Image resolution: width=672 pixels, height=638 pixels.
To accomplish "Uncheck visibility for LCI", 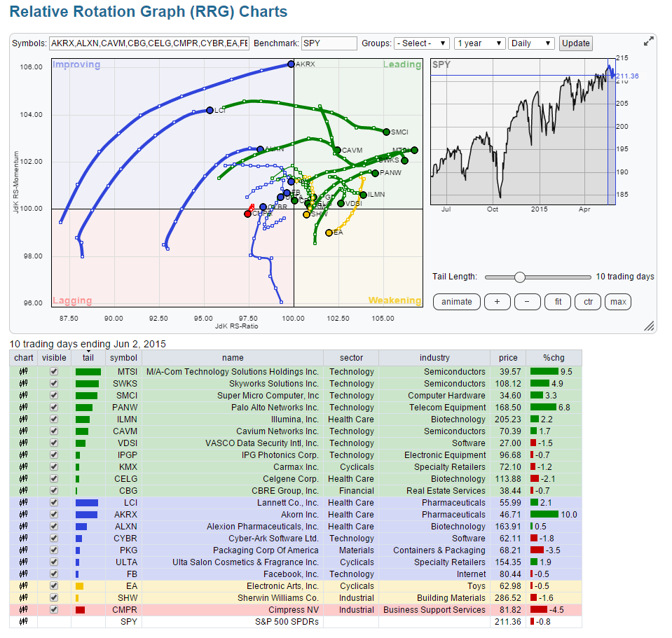I will coord(54,503).
